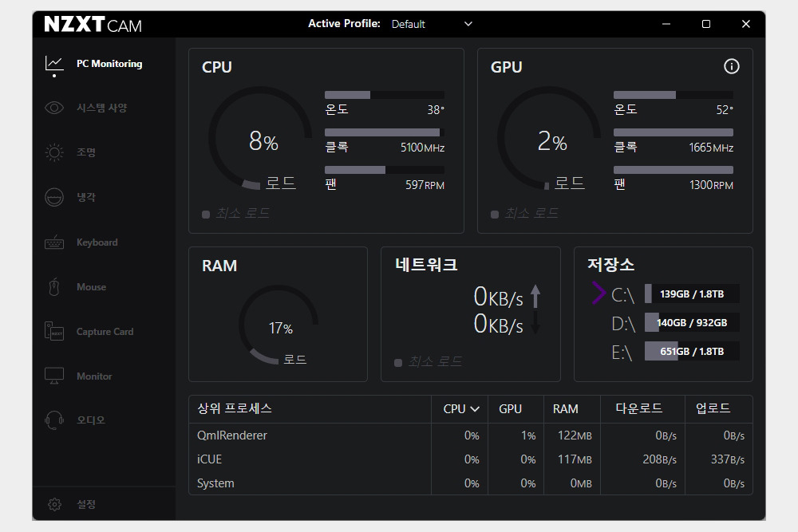Select the Mouse settings icon
Screen dimensions: 798x532
point(53,286)
